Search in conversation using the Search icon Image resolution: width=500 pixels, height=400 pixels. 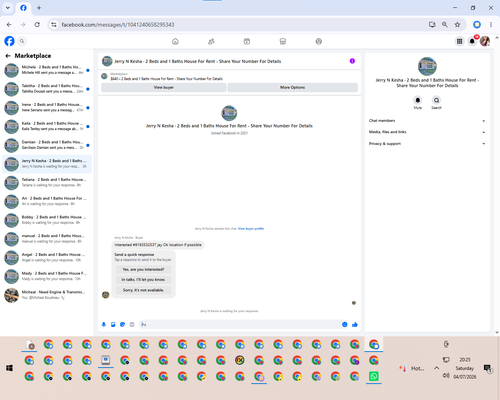tap(436, 100)
